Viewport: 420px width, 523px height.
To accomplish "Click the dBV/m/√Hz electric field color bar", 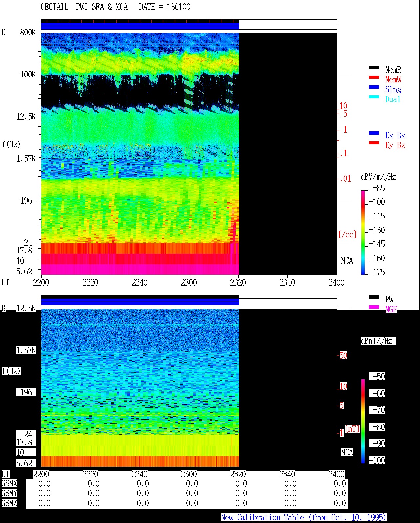I will coord(363,232).
